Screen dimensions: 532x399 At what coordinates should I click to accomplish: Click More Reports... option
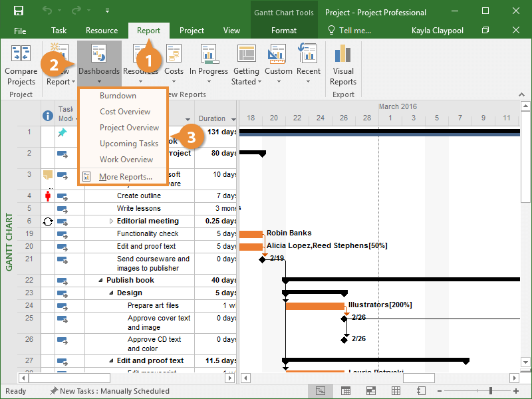click(x=125, y=177)
